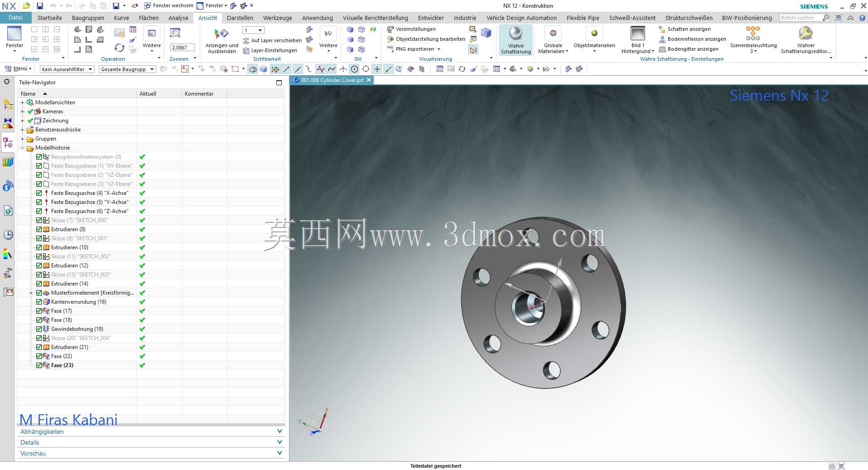Click the Aktuell column header
The width and height of the screenshot is (868, 470).
tap(159, 93)
